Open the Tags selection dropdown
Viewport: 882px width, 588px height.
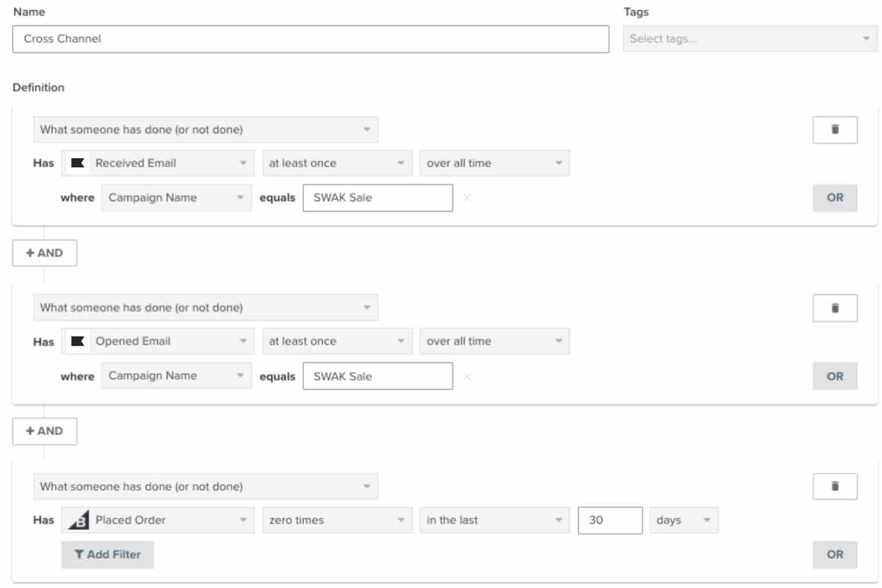tap(748, 39)
